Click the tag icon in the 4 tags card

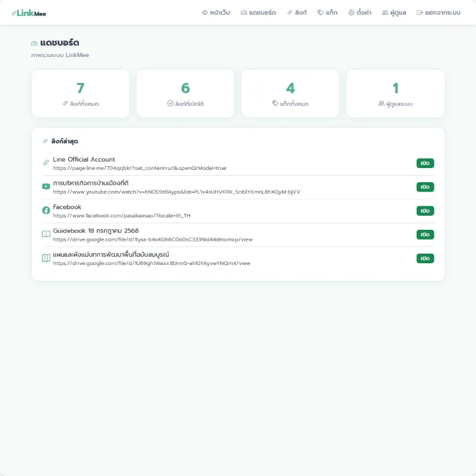tap(275, 103)
